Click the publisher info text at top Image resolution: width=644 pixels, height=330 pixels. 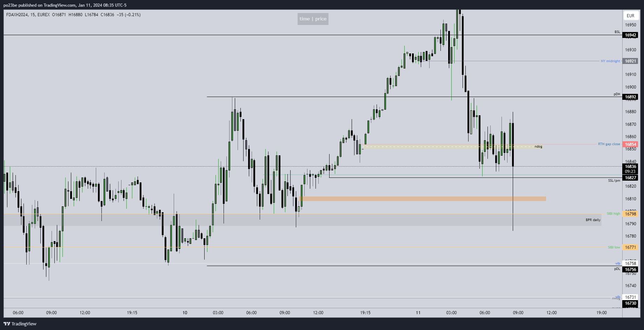point(65,5)
